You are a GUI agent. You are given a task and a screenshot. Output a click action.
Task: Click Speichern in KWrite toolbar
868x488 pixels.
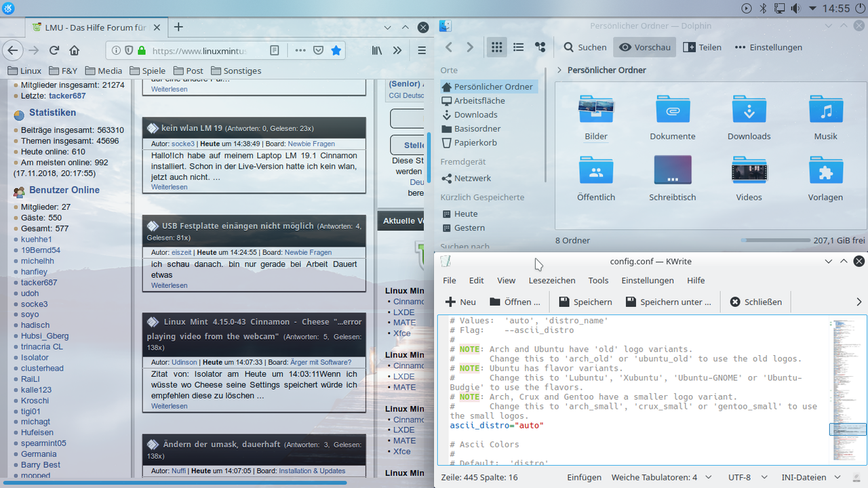[x=585, y=302]
